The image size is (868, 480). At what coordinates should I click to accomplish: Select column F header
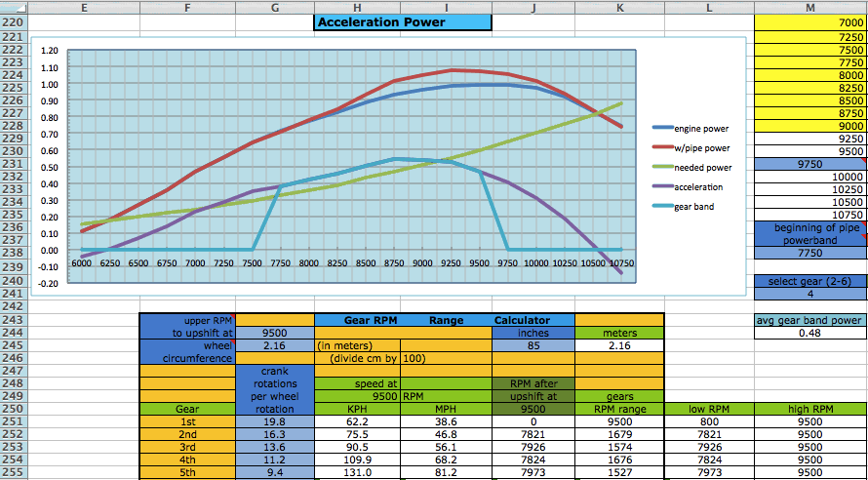[187, 8]
